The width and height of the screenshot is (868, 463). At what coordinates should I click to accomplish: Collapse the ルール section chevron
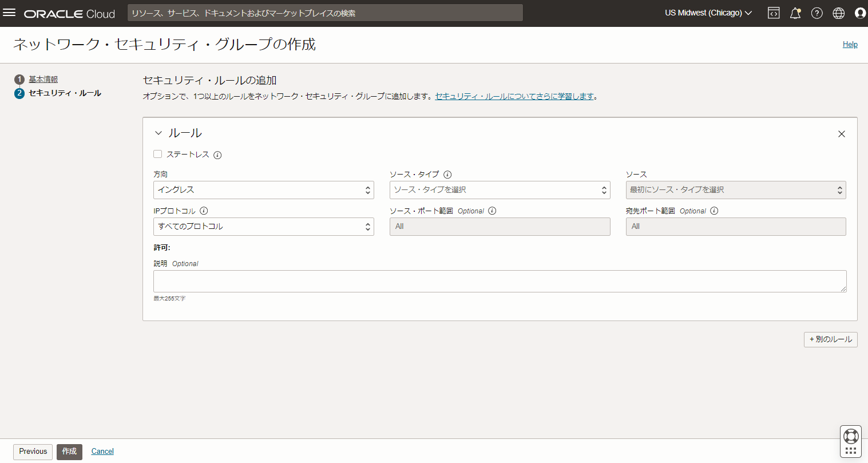tap(158, 133)
